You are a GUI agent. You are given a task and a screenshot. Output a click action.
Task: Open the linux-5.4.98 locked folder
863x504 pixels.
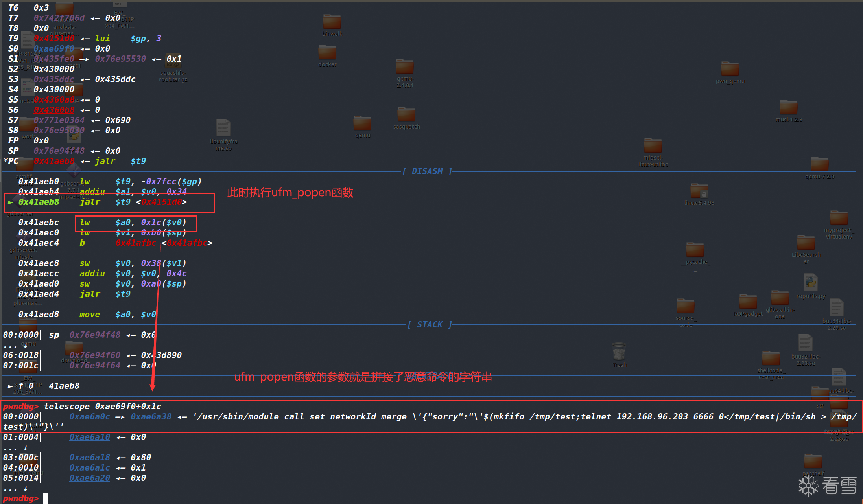[x=699, y=191]
